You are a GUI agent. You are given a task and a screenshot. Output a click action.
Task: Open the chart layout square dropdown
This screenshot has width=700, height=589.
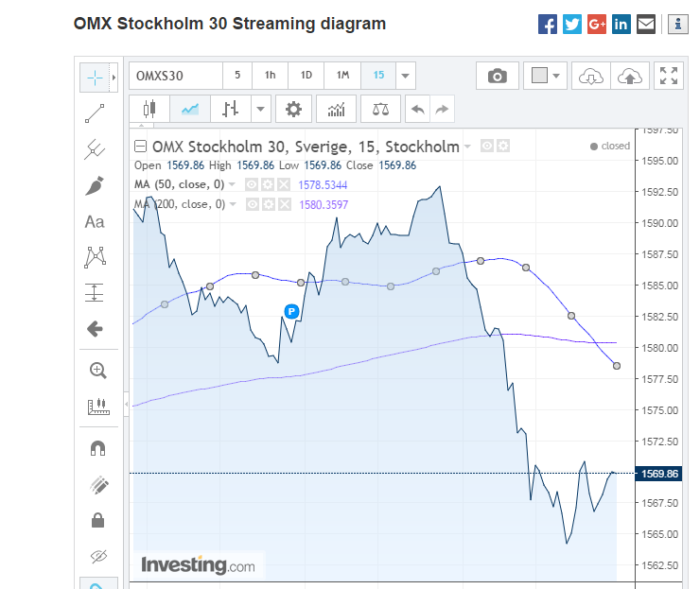[545, 76]
